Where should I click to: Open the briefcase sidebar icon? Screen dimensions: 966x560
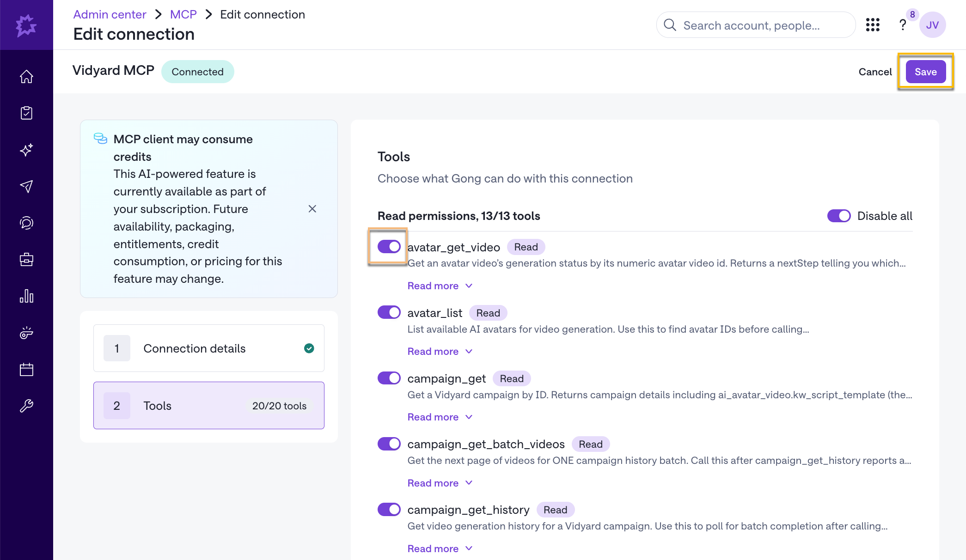pos(26,259)
